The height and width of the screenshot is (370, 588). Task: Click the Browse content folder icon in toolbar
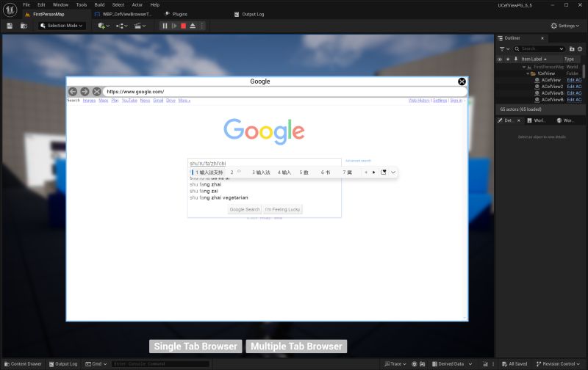click(x=24, y=26)
